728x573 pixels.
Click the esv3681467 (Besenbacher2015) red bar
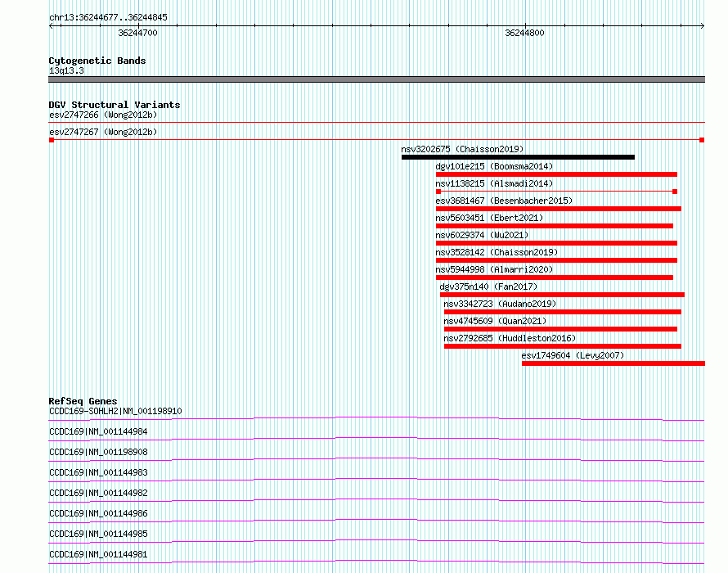558,209
